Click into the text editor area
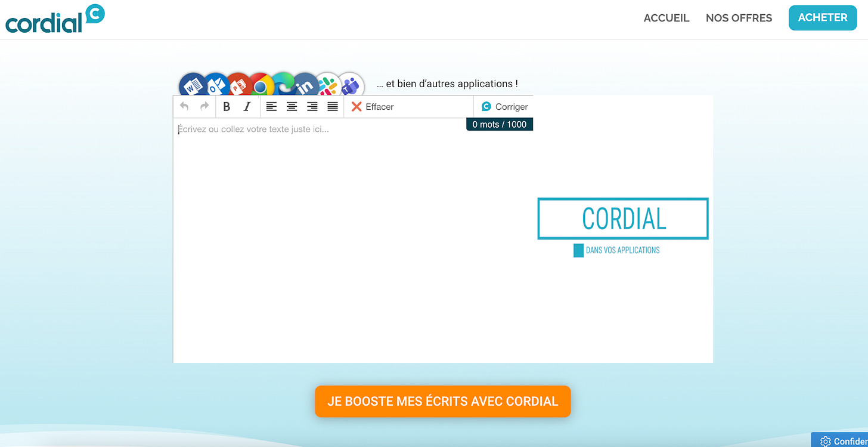868x447 pixels. tap(353, 240)
